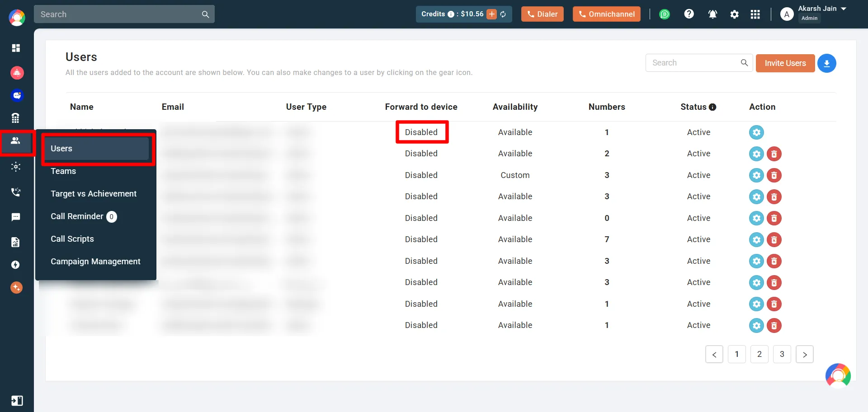Image resolution: width=868 pixels, height=412 pixels.
Task: Expand the Akarsh Jain account dropdown
Action: [x=844, y=9]
